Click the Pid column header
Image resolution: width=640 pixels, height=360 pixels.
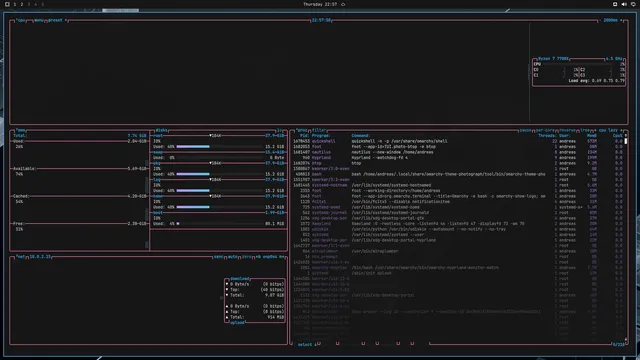[x=304, y=136]
